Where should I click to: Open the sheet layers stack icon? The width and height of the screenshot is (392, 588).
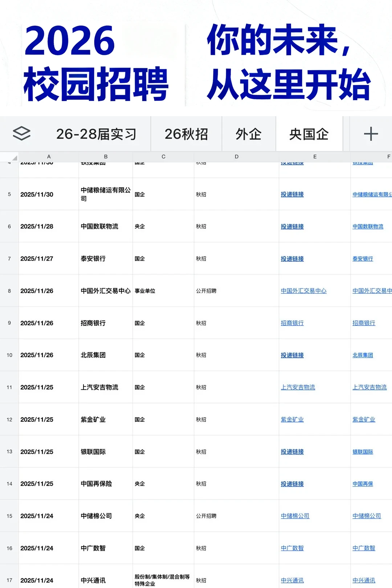tap(22, 134)
